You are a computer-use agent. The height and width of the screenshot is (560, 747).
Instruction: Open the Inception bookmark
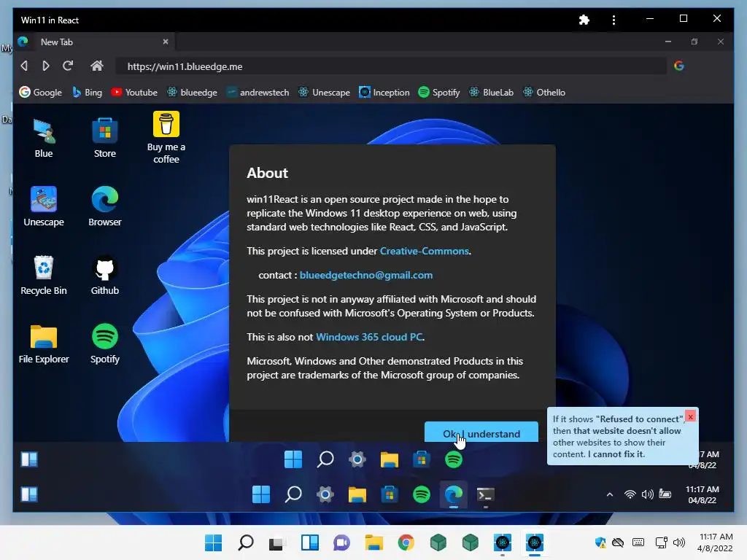coord(384,93)
